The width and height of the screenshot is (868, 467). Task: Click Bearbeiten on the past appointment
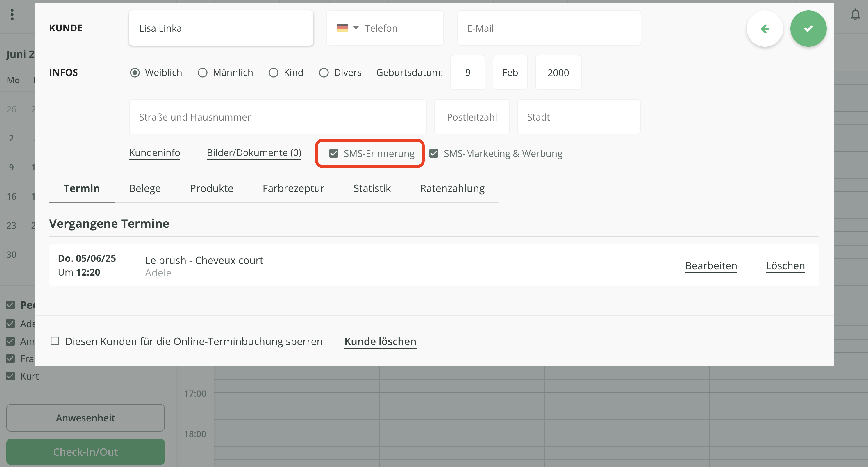pyautogui.click(x=711, y=266)
